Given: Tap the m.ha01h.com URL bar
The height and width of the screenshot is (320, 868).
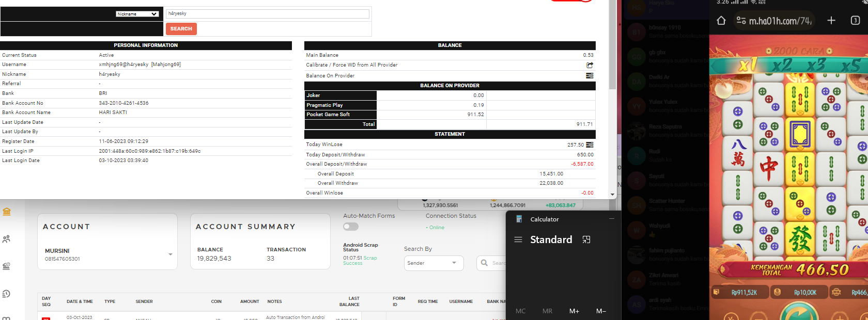Looking at the screenshot, I should point(774,21).
